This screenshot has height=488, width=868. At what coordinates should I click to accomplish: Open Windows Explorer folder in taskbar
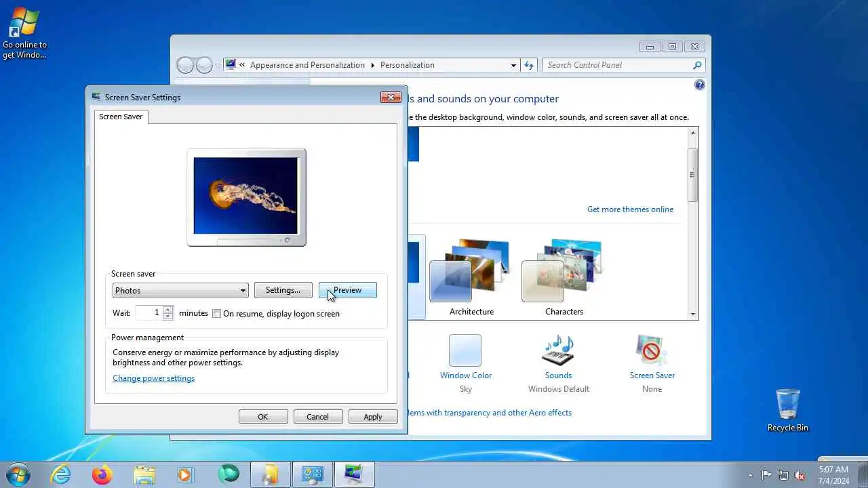(x=144, y=474)
